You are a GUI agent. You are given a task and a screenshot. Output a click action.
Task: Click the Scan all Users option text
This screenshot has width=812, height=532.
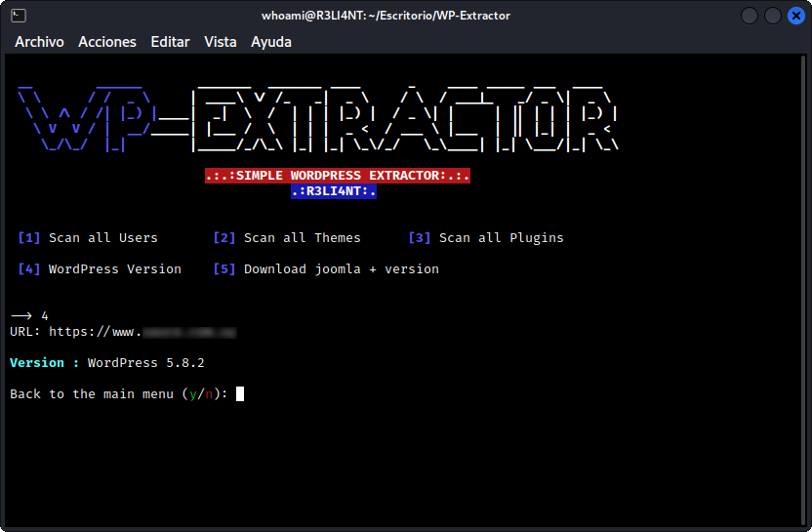click(103, 238)
